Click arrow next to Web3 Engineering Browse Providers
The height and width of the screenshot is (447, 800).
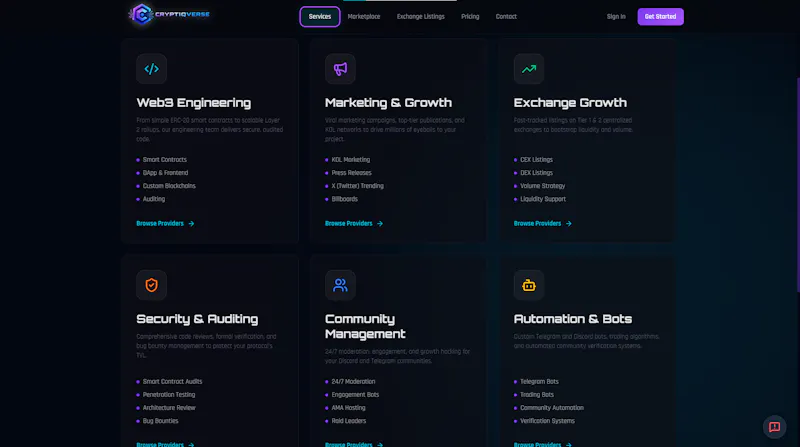[x=191, y=224]
